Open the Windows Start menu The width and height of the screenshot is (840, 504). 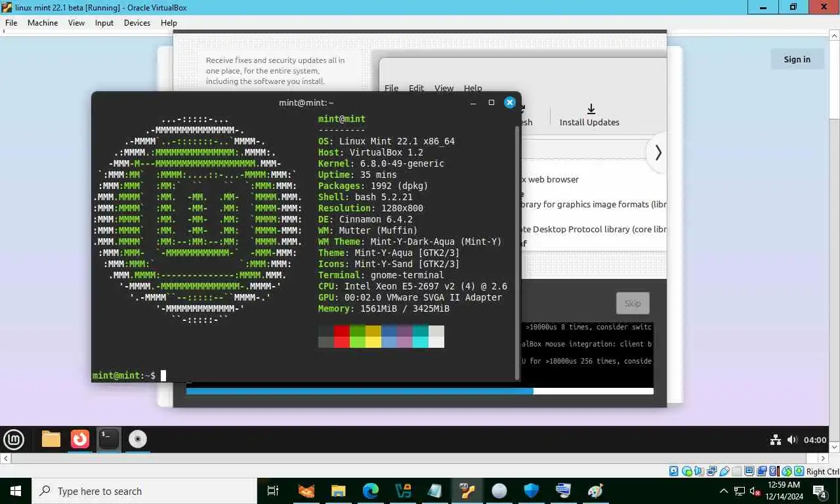pyautogui.click(x=15, y=491)
